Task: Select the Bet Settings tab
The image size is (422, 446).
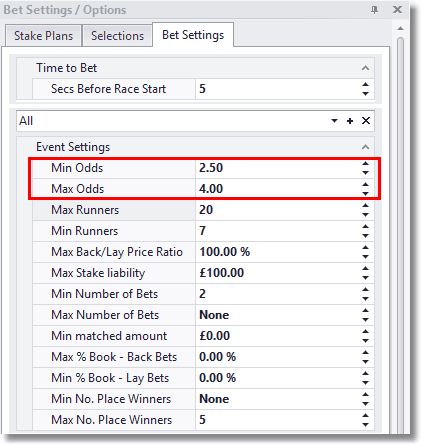Action: 193,35
